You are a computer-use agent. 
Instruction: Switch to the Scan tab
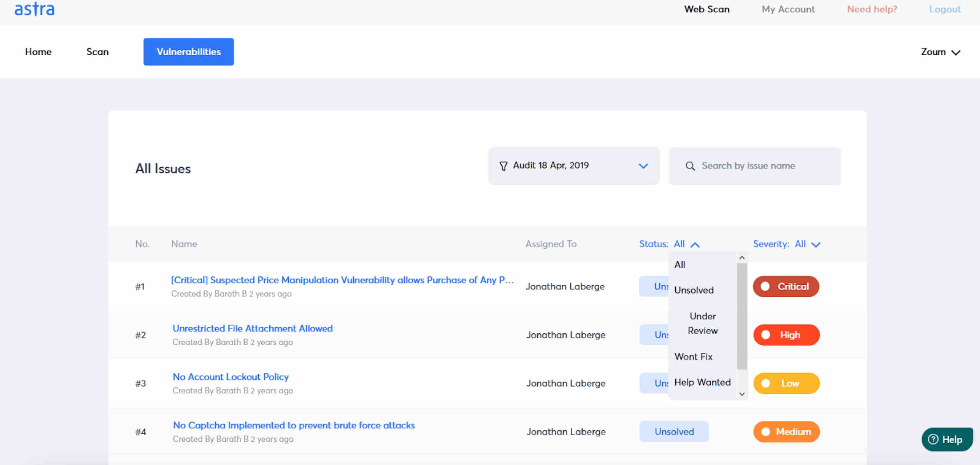[x=97, y=52]
